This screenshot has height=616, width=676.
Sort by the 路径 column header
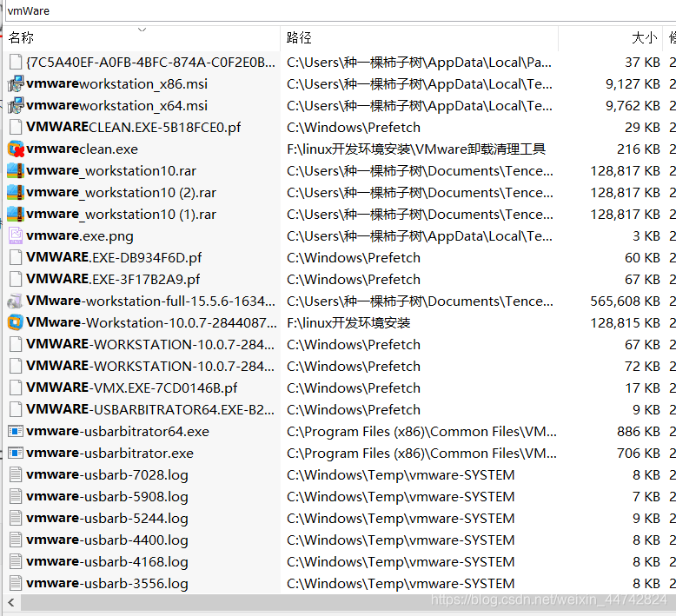[x=419, y=38]
